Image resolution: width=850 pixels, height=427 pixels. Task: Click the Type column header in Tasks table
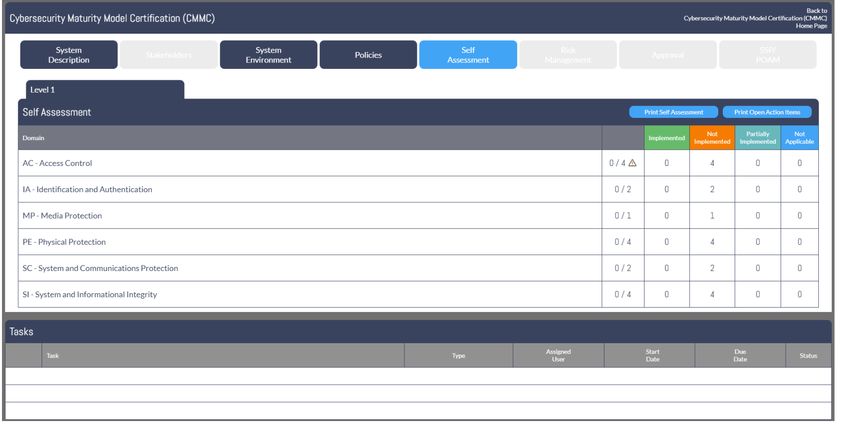(459, 355)
